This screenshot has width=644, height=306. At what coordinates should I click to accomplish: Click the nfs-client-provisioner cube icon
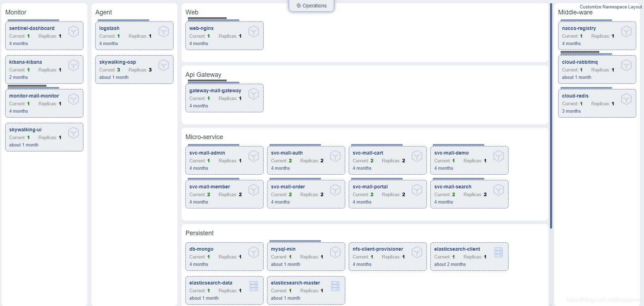[417, 252]
